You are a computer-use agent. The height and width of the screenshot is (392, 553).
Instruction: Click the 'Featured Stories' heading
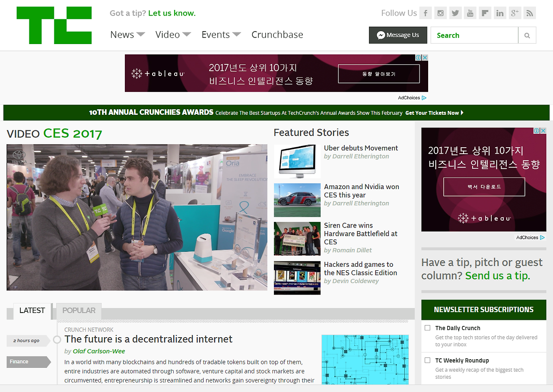pos(311,133)
